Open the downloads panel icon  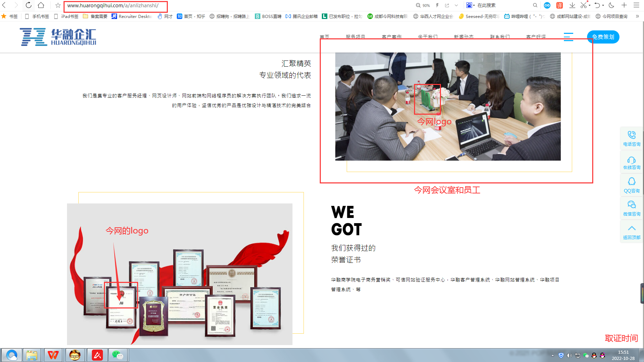click(x=572, y=5)
